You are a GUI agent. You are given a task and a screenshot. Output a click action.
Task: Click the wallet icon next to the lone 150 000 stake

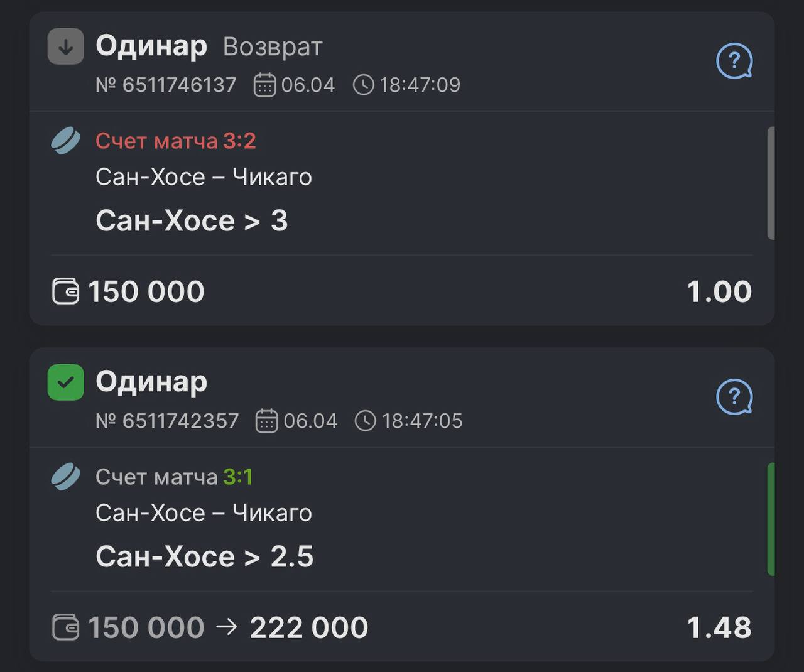65,292
